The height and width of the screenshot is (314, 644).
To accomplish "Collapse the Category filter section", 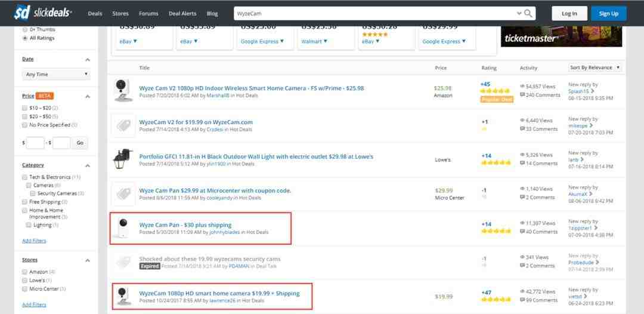I will click(88, 165).
